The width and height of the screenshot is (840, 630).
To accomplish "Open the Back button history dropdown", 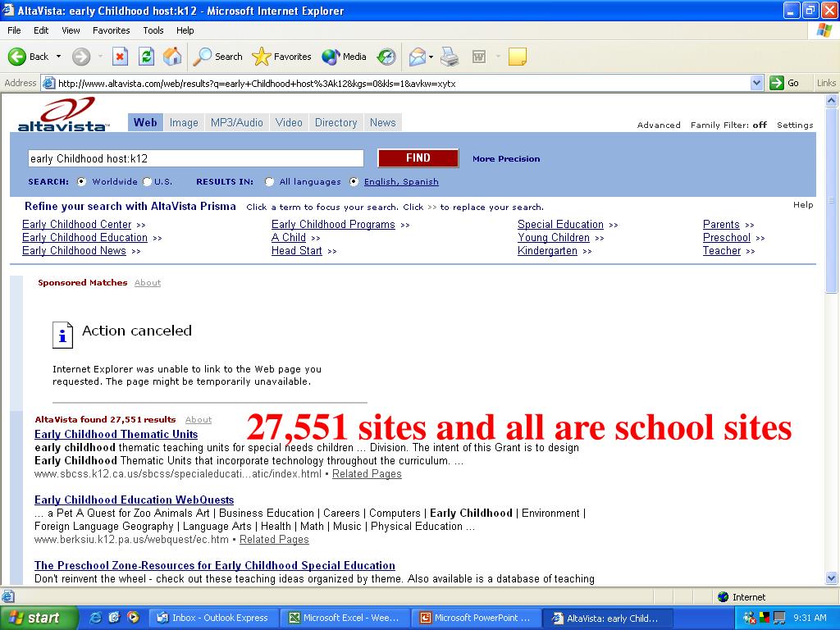I will point(58,57).
